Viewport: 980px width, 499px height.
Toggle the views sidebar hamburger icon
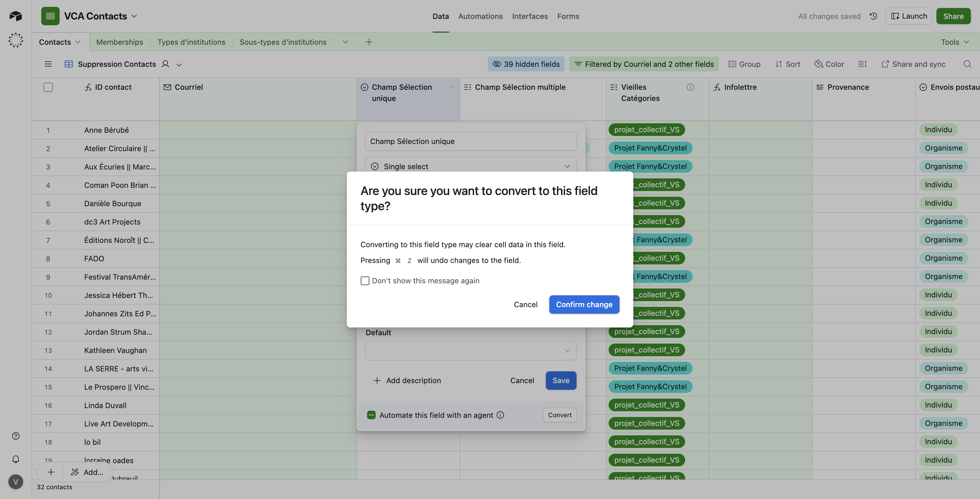pyautogui.click(x=48, y=64)
